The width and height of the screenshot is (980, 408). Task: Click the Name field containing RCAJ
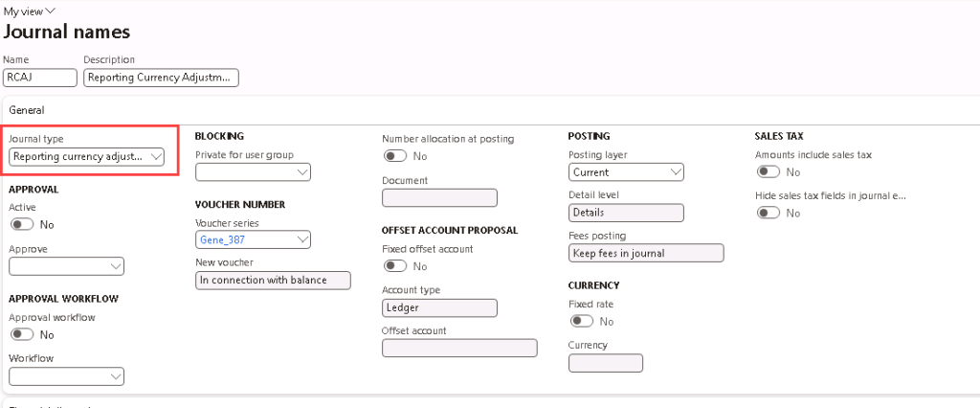(x=40, y=78)
